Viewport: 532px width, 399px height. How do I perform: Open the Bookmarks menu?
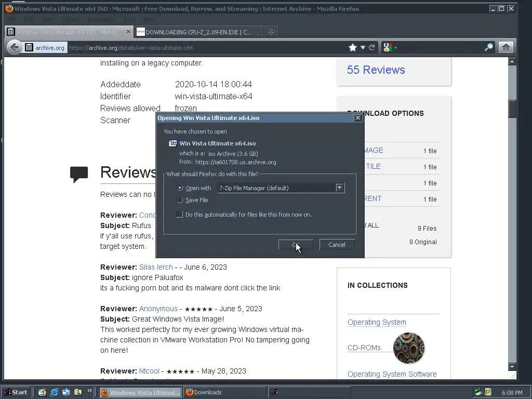101,19
